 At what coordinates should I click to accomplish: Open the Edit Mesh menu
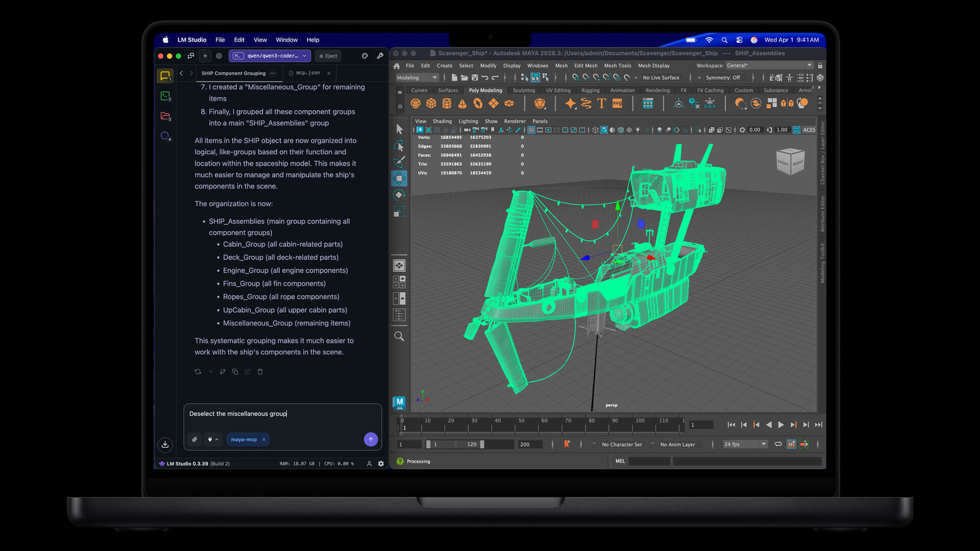pyautogui.click(x=585, y=66)
